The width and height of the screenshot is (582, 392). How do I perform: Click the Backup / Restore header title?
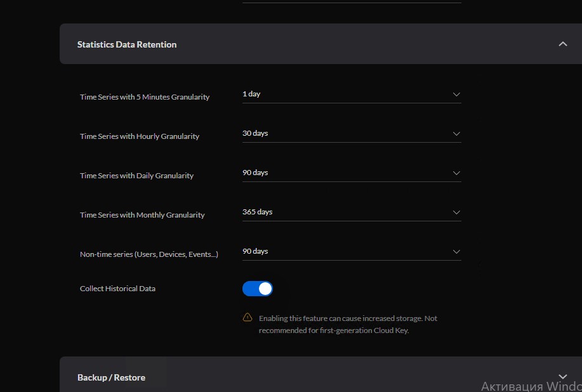(x=111, y=377)
